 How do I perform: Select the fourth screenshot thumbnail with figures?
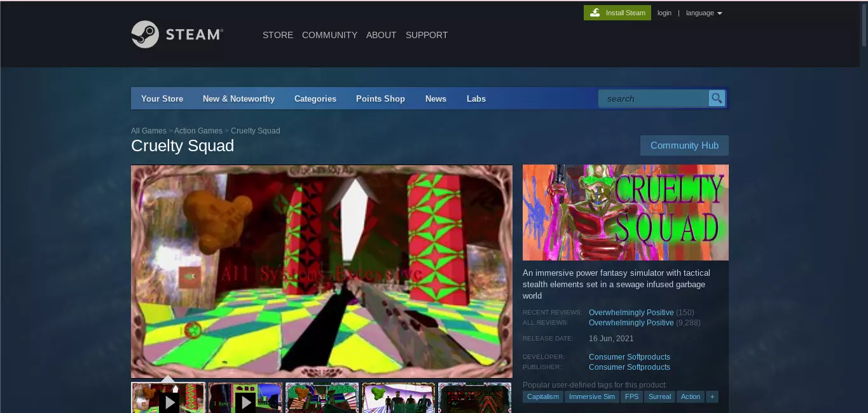point(399,398)
